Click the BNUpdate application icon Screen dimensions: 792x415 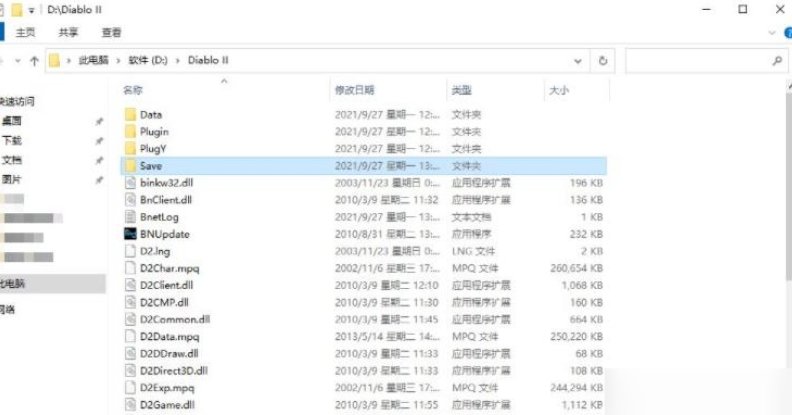pos(130,234)
